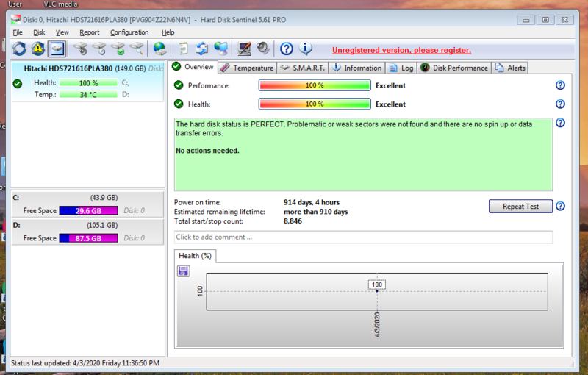Open the Alerts tab

coord(510,68)
